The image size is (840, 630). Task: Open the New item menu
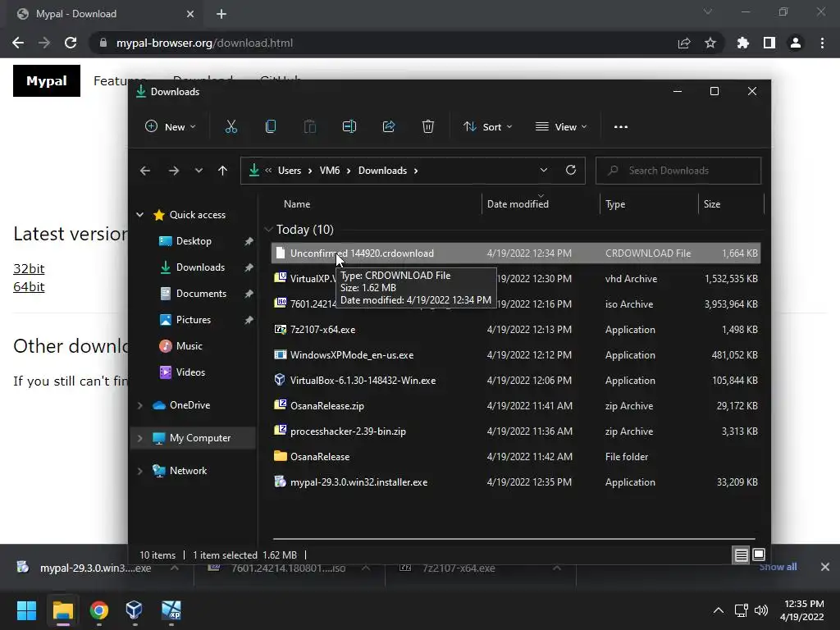click(x=171, y=127)
